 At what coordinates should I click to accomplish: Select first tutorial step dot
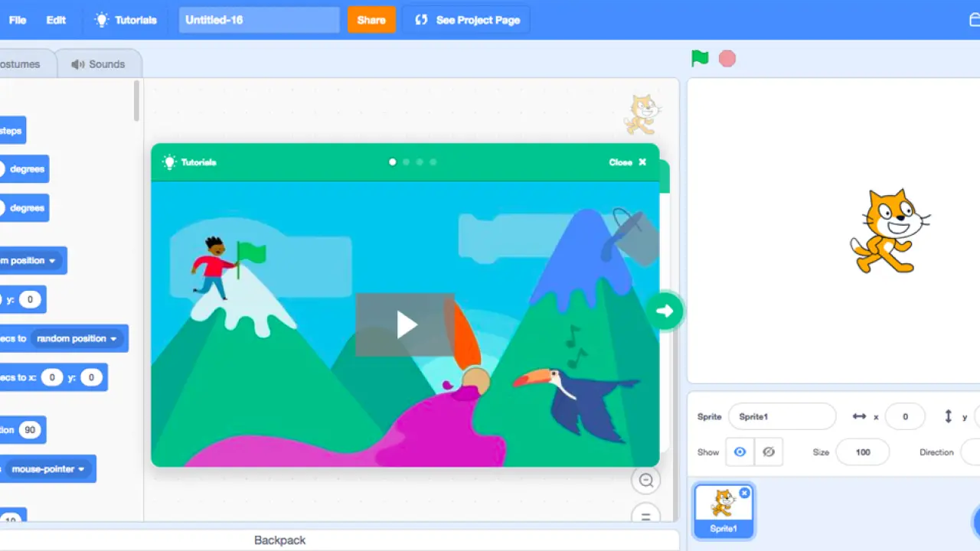(x=393, y=162)
